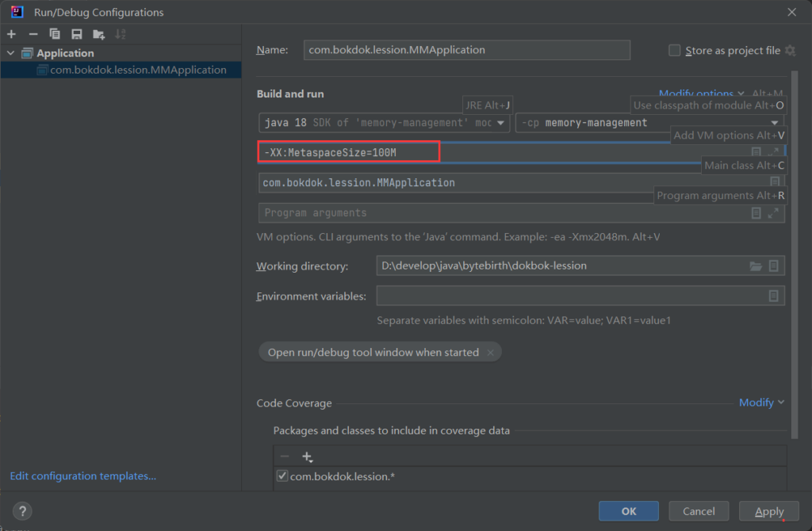Browse for the working directory folder
The height and width of the screenshot is (531, 812).
[756, 266]
